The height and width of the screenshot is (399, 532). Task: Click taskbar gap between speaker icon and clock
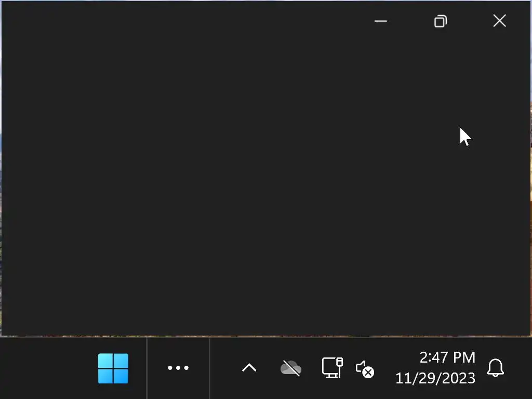[x=385, y=368]
